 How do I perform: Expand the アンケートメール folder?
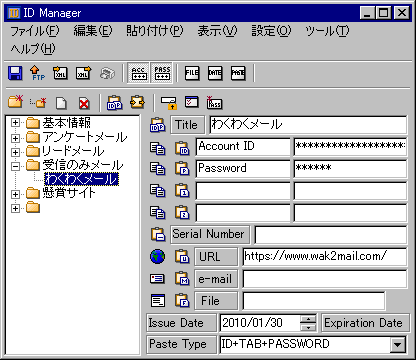click(x=15, y=138)
